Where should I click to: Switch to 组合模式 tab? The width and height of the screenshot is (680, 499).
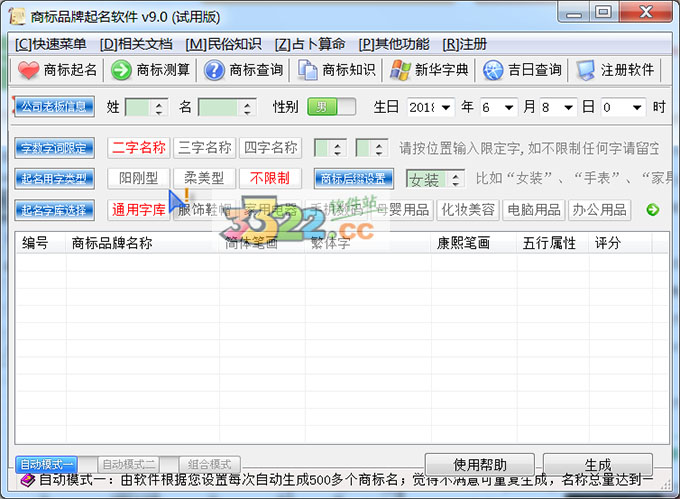(x=209, y=465)
